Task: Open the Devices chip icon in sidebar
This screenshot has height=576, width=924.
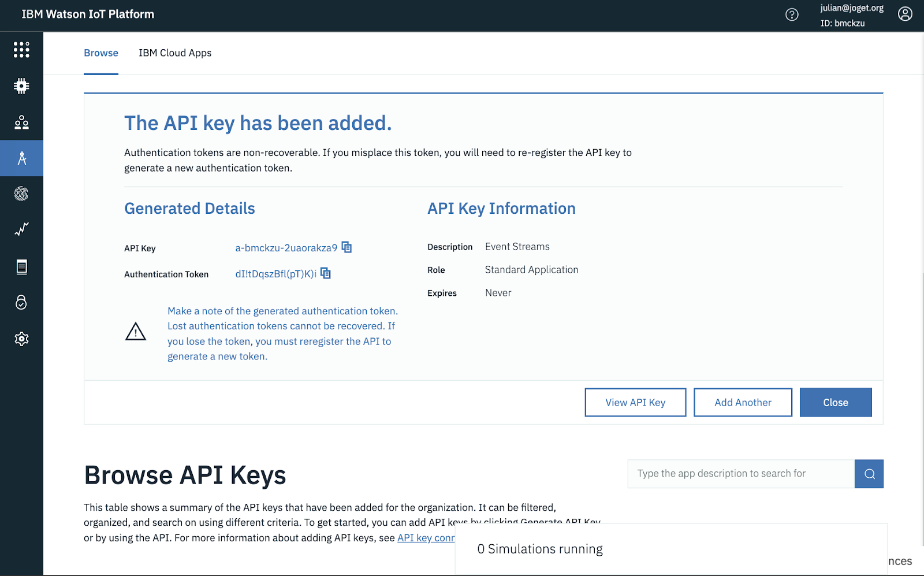Action: (x=21, y=86)
